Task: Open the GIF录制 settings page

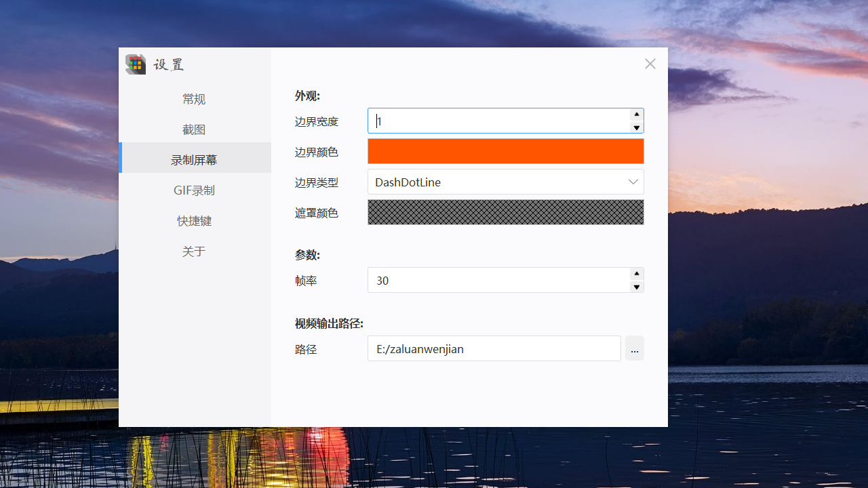Action: 194,190
